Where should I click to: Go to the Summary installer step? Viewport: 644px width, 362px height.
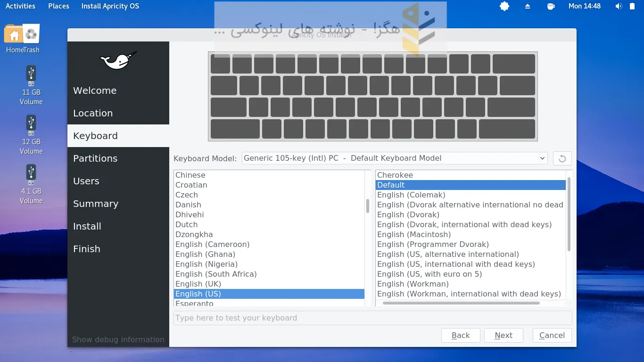[x=118, y=204]
